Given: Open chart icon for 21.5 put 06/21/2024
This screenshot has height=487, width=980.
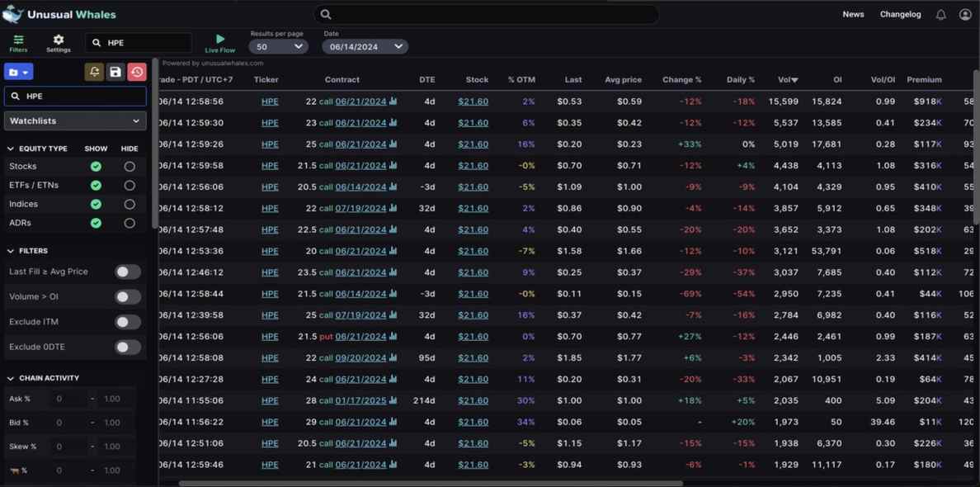Looking at the screenshot, I should (x=393, y=336).
